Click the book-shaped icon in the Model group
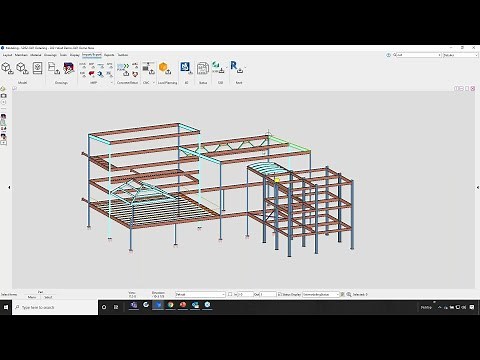This screenshot has width=480, height=360. tap(37, 68)
